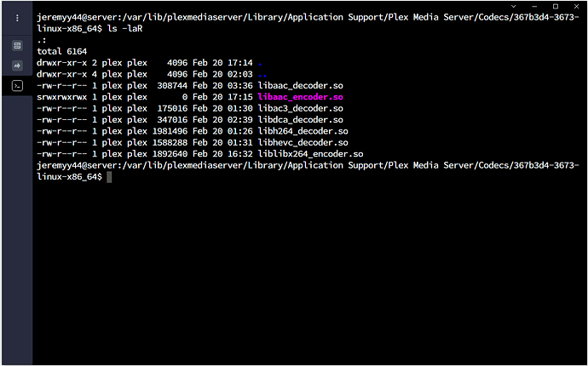Click libdca_decoder.so file name

click(x=300, y=120)
